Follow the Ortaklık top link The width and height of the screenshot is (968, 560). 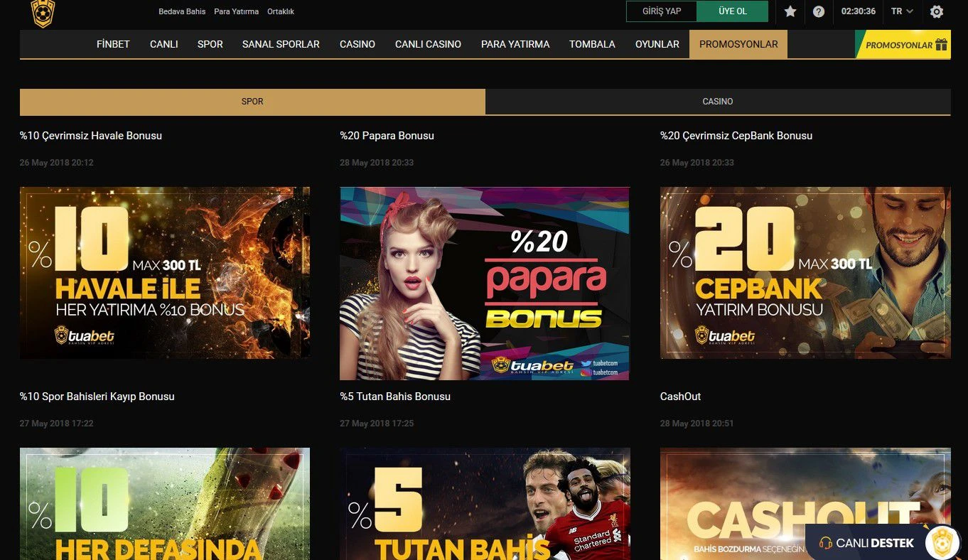click(281, 11)
